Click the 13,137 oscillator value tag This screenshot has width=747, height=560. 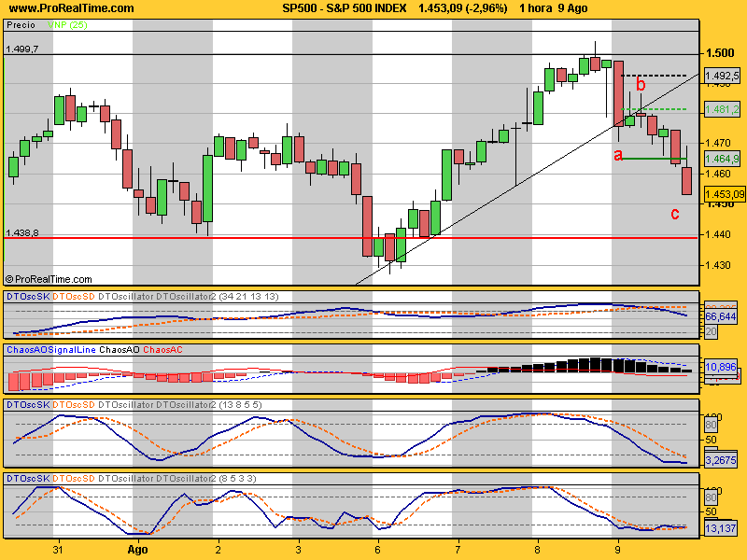pyautogui.click(x=721, y=528)
